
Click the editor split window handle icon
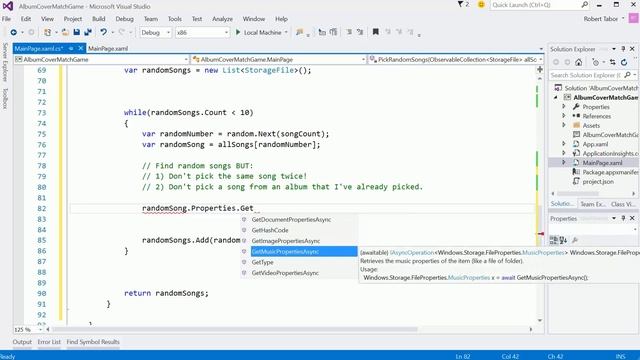pos(540,69)
